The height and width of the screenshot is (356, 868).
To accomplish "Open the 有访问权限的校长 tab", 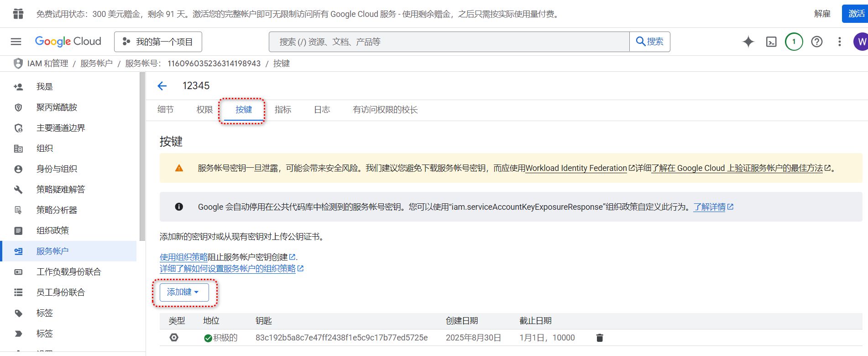I will point(385,110).
